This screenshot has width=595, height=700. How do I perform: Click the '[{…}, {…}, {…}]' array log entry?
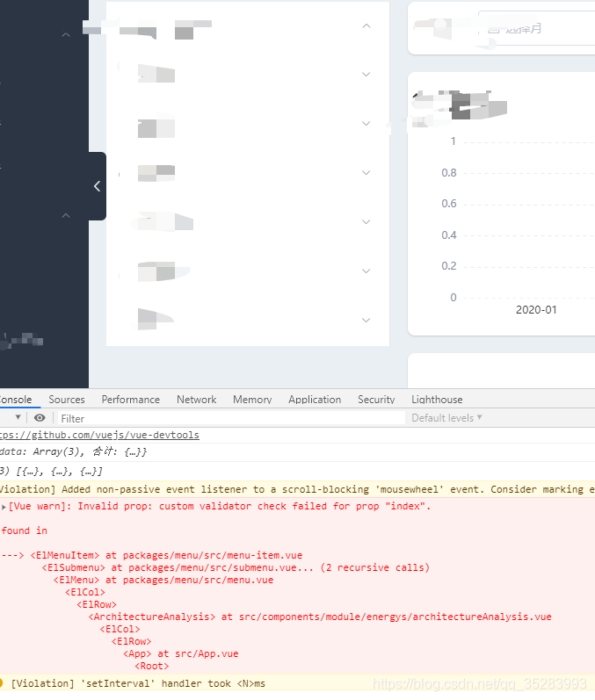[51, 472]
